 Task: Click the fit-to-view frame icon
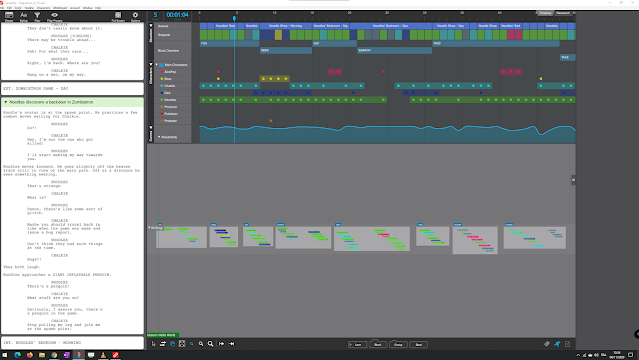182,344
